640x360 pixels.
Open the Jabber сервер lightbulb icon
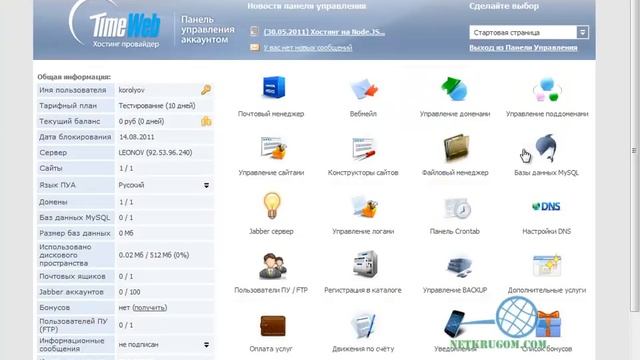click(271, 206)
